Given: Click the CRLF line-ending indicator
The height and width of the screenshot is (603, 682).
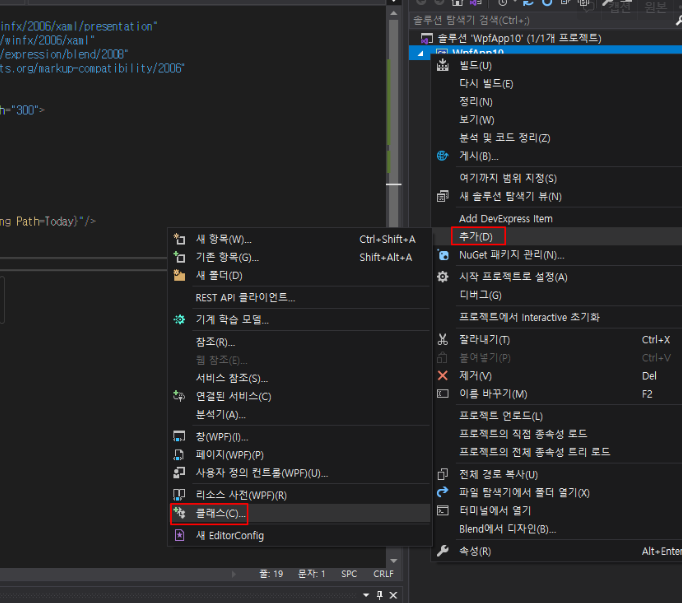Looking at the screenshot, I should [x=383, y=574].
